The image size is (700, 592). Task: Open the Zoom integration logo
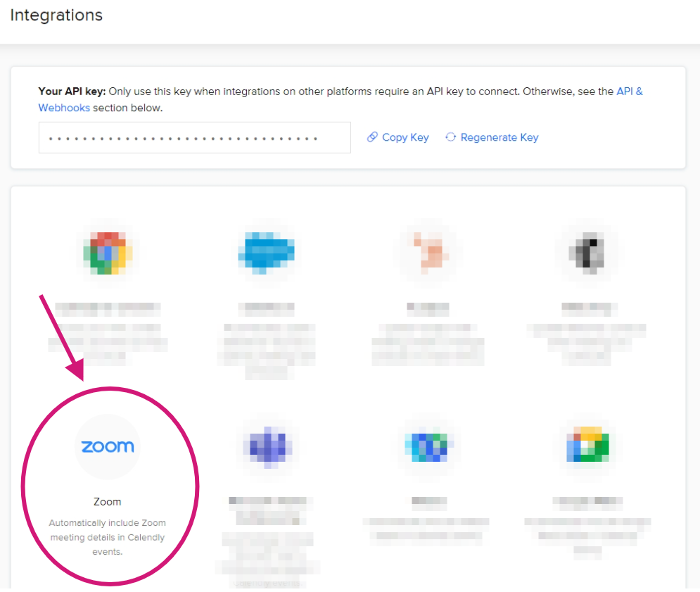coord(108,447)
